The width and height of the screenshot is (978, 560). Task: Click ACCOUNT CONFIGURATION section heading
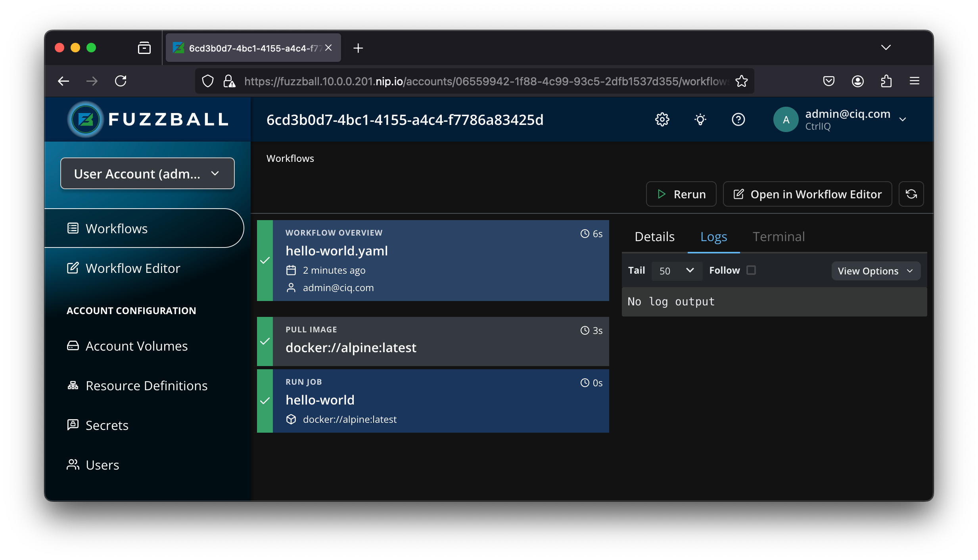coord(131,311)
